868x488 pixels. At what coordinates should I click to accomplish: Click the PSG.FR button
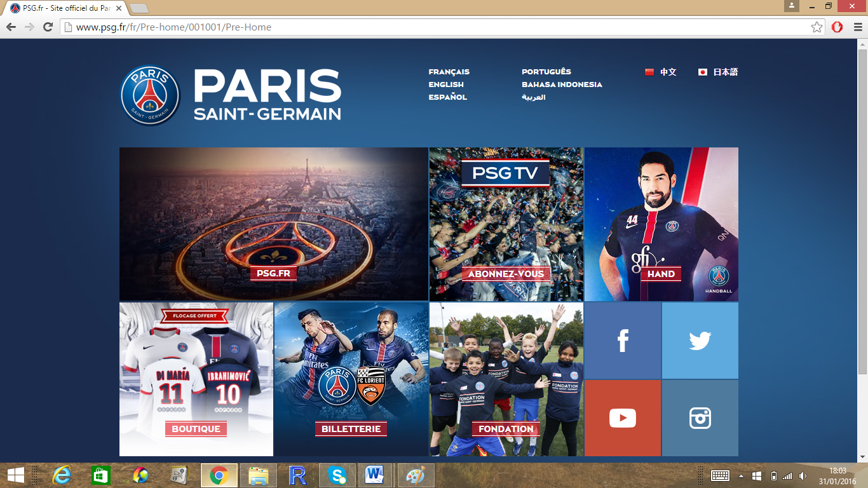(274, 274)
